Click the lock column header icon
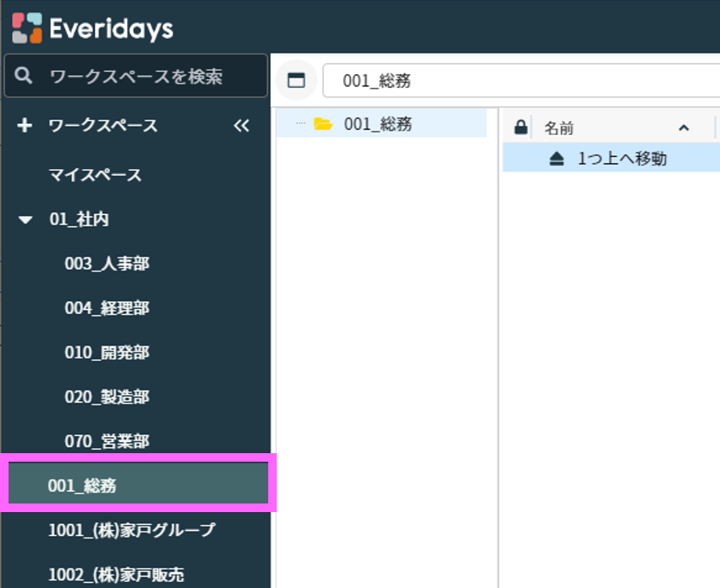The height and width of the screenshot is (588, 720). (x=520, y=128)
